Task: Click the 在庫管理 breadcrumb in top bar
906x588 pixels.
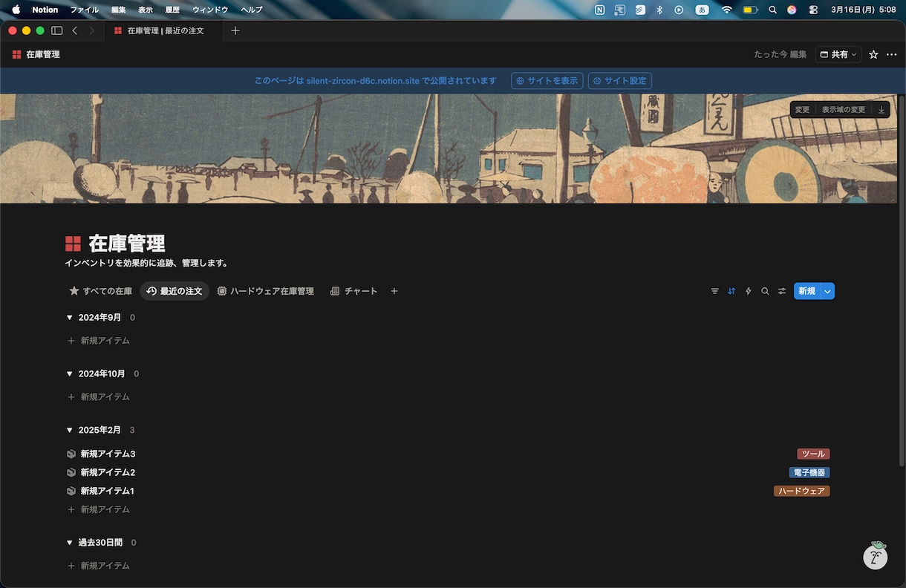Action: (x=36, y=54)
